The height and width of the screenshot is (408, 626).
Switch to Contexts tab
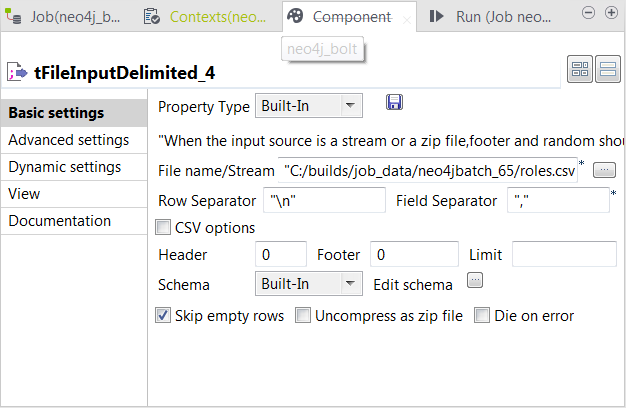[206, 17]
